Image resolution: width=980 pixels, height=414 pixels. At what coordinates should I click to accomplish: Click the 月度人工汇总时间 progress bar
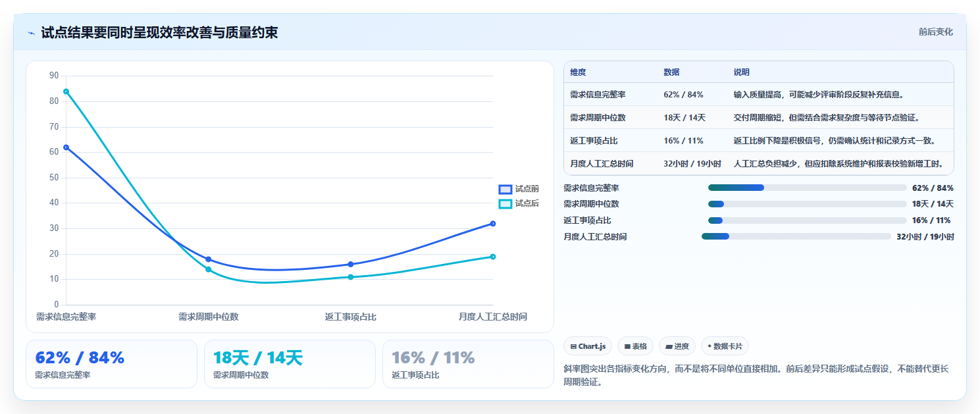tap(796, 236)
